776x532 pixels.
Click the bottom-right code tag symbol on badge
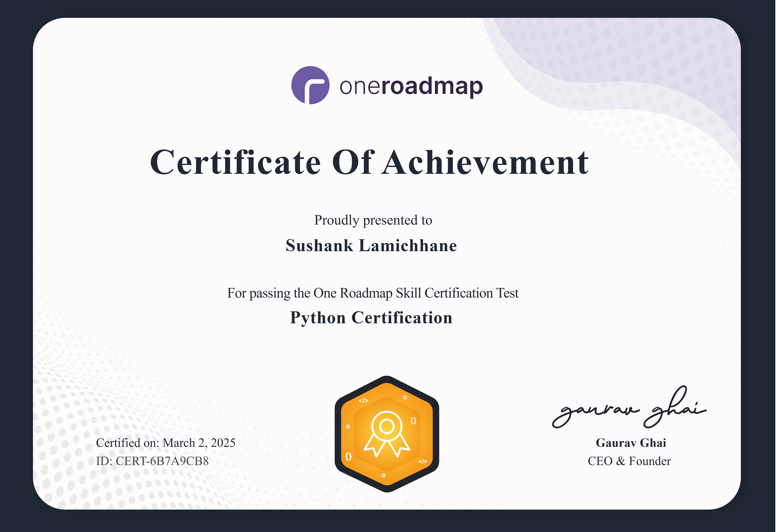(x=423, y=462)
